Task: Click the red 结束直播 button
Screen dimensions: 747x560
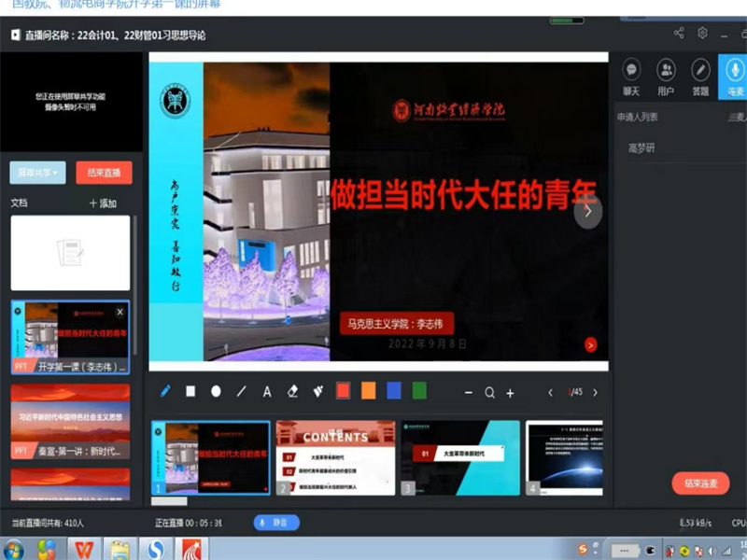Action: (x=104, y=173)
